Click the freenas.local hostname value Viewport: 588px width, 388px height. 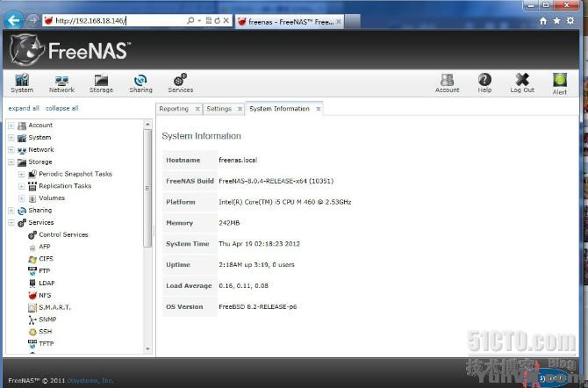pyautogui.click(x=238, y=160)
